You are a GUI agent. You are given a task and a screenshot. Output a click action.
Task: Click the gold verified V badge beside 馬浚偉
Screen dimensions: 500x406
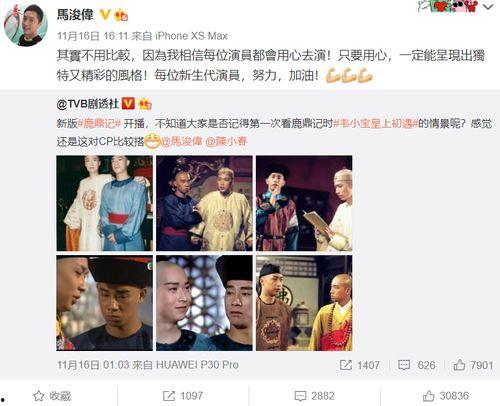click(105, 14)
